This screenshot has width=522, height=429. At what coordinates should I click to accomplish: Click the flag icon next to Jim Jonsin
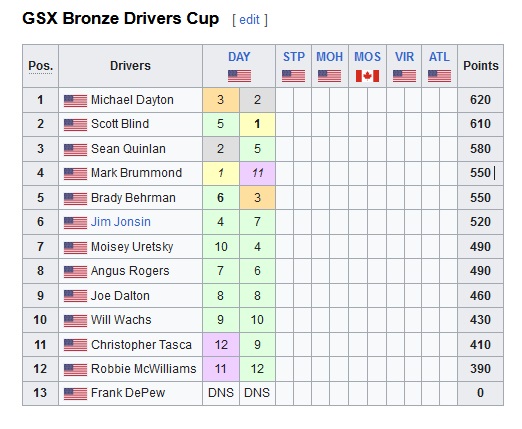pyautogui.click(x=75, y=223)
